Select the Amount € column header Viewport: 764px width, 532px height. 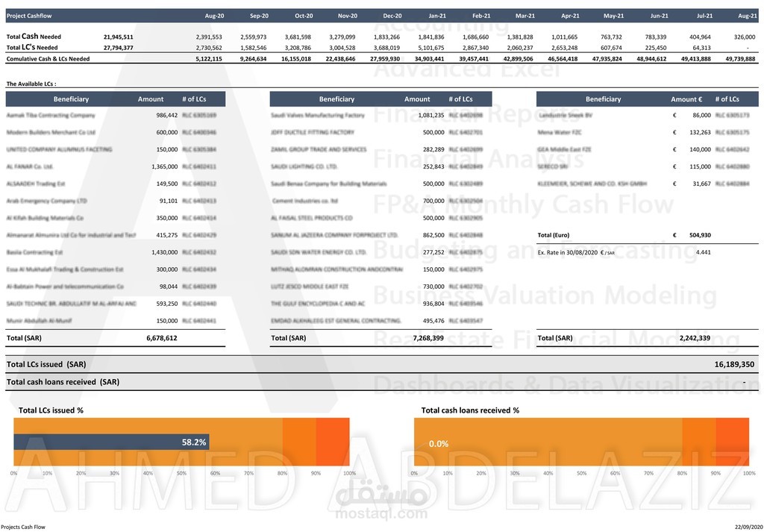[686, 98]
